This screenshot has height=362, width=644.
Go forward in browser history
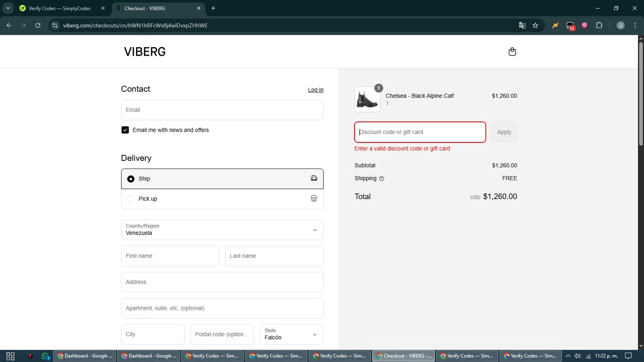coord(23,25)
